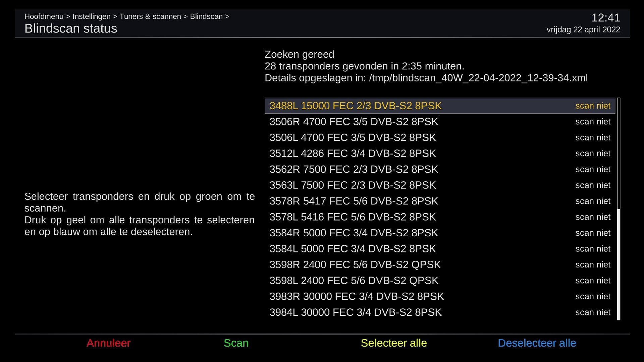The height and width of the screenshot is (362, 644).
Task: Click Hoofdmenu in the breadcrumb
Action: pos(44,16)
